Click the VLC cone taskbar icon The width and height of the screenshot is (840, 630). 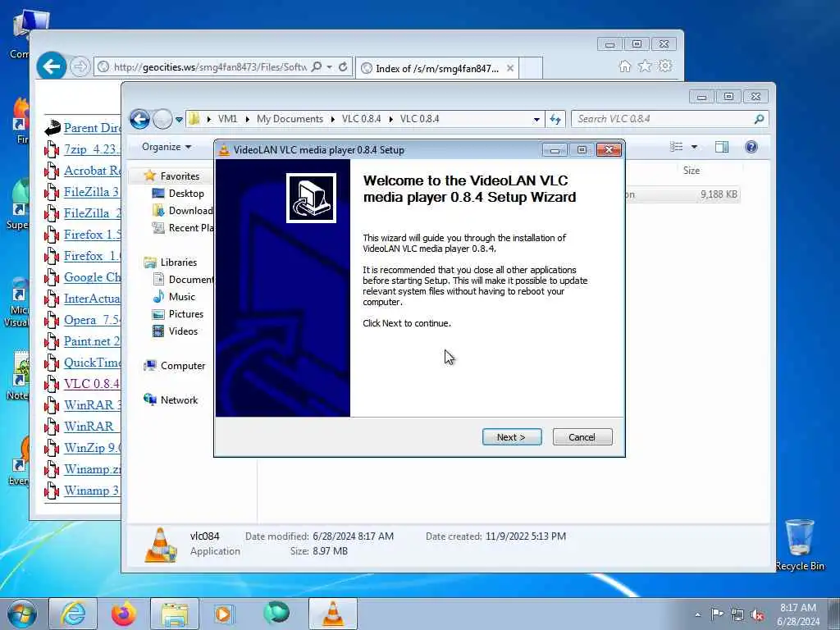[x=333, y=614]
